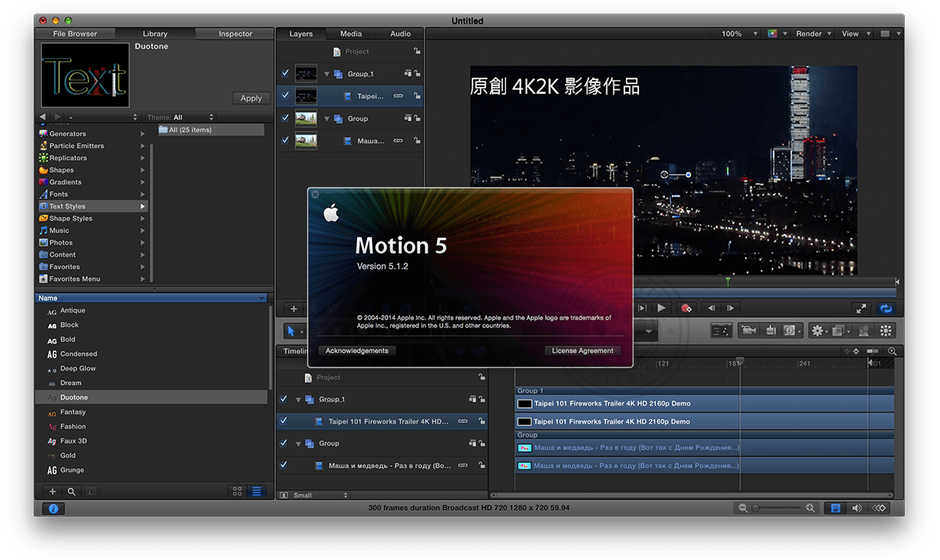Open the View dropdown menu
Viewport: 940px width, 560px height.
(x=854, y=34)
